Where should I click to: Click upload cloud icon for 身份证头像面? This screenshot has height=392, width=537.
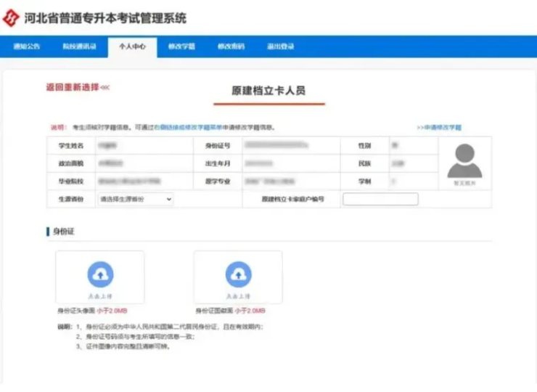tap(99, 274)
